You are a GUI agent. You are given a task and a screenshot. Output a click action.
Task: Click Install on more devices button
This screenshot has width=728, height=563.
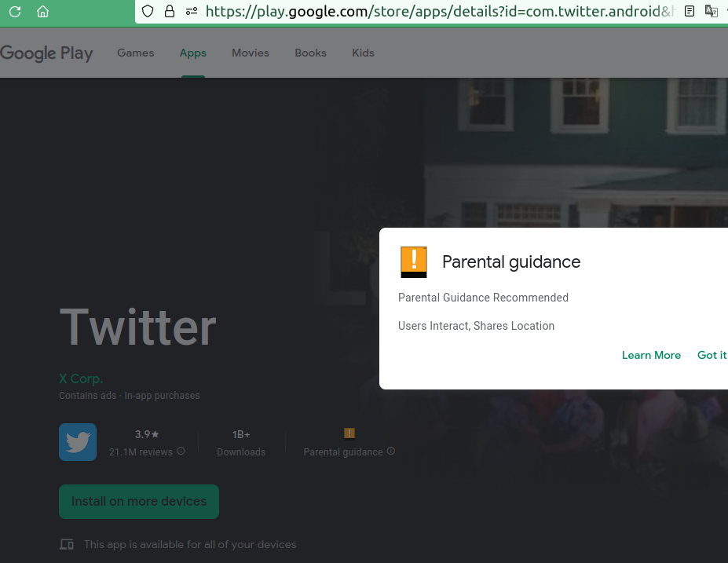click(x=139, y=502)
